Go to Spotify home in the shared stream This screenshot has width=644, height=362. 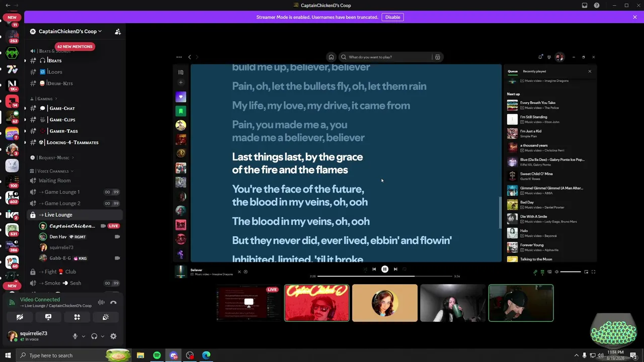[x=331, y=57]
